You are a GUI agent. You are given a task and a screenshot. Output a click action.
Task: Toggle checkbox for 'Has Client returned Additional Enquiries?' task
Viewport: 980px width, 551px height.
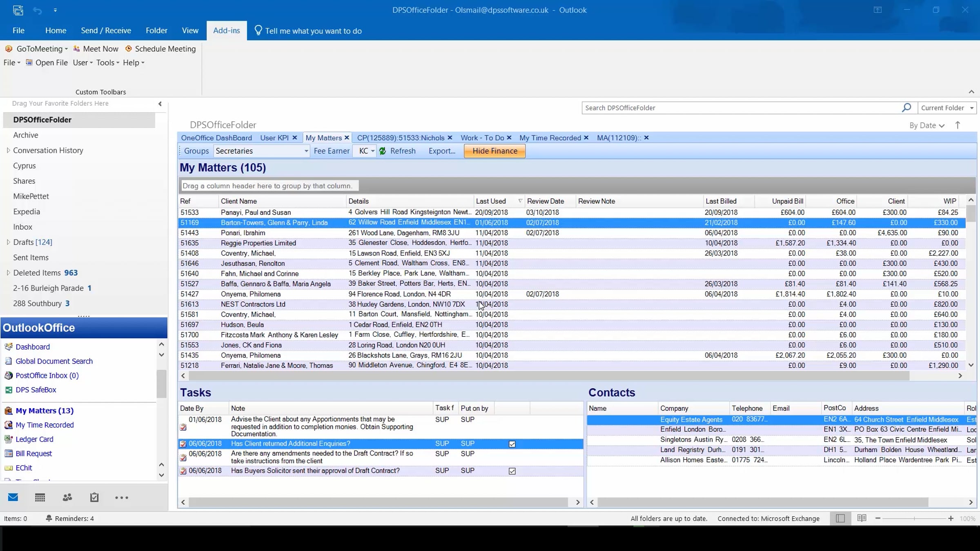(x=512, y=444)
